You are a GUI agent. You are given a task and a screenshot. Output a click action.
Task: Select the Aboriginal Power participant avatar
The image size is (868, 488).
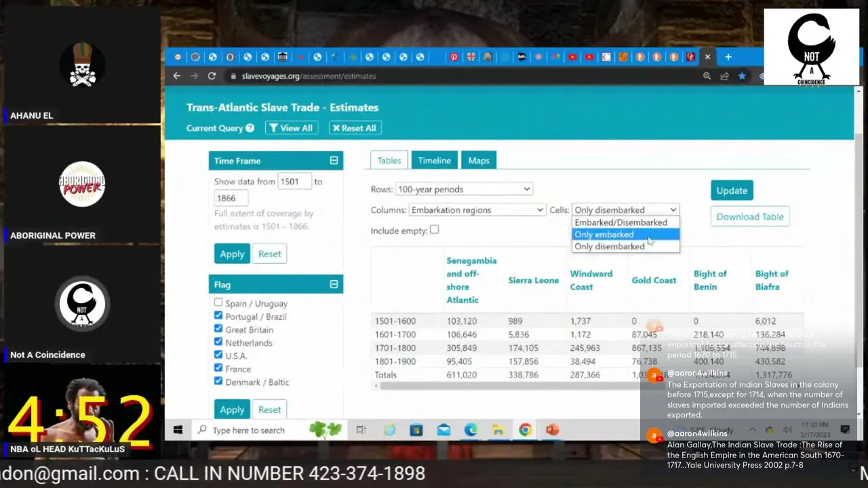tap(82, 184)
